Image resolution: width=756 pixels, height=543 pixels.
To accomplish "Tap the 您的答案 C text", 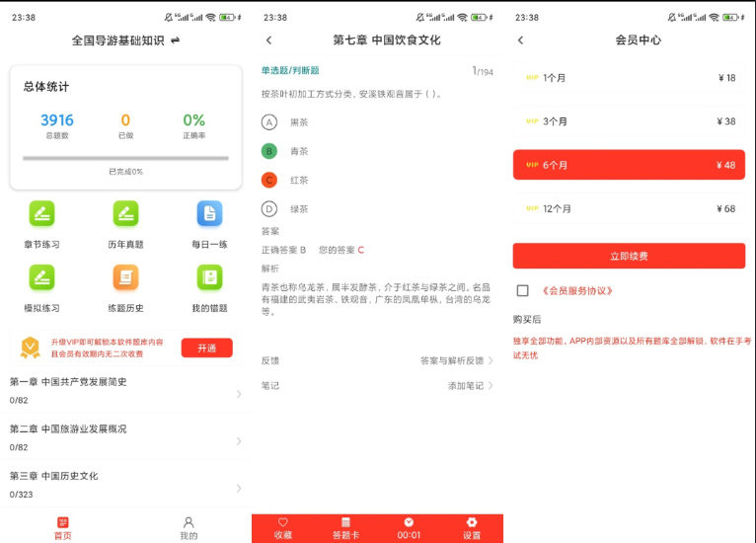I will coord(341,250).
